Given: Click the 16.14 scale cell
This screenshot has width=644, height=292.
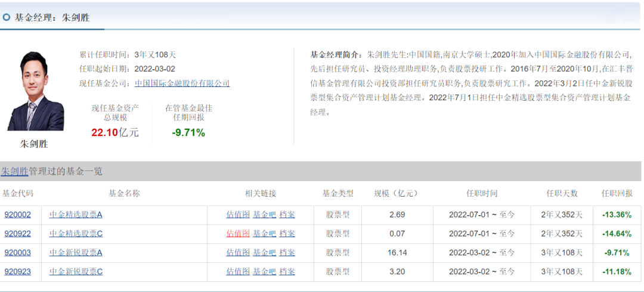Looking at the screenshot, I should click(397, 253).
